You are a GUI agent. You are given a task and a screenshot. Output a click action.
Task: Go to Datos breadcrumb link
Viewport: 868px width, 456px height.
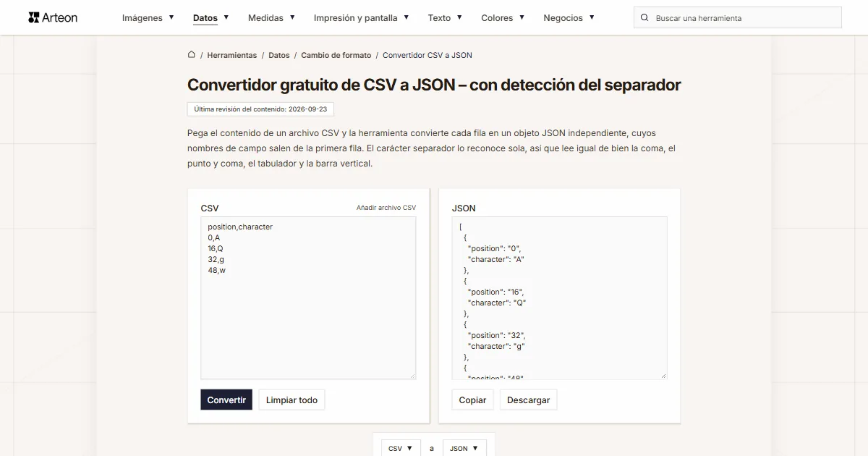coord(279,55)
